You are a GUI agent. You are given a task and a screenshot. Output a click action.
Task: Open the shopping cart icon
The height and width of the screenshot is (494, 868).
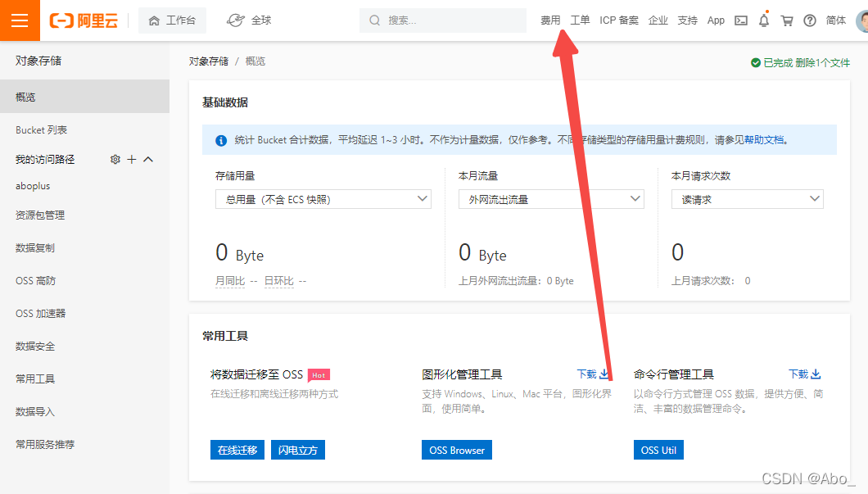point(786,20)
